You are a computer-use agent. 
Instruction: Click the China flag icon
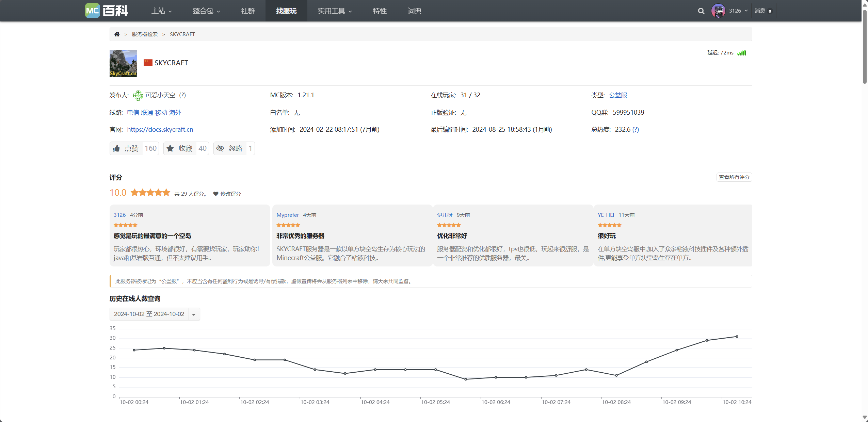click(148, 63)
